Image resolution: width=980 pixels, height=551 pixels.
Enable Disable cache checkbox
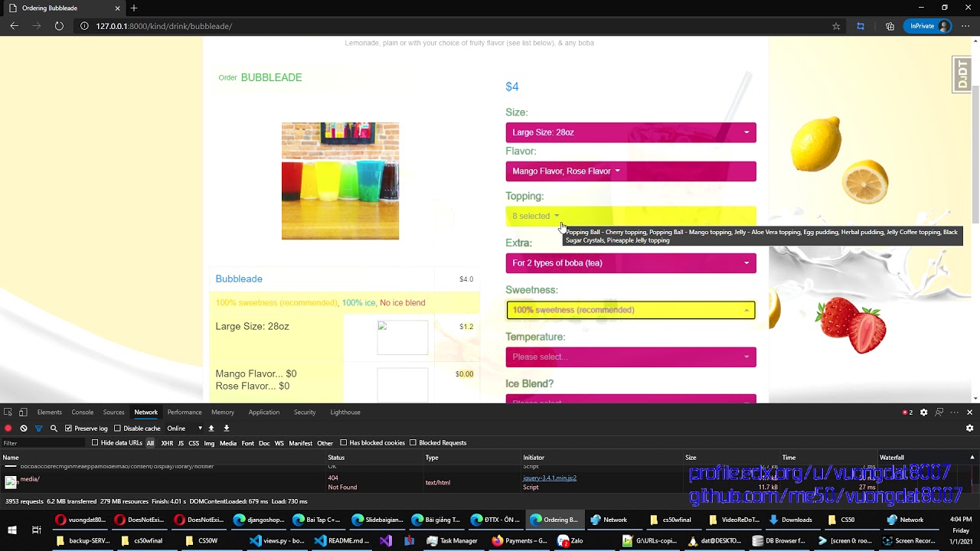click(117, 429)
